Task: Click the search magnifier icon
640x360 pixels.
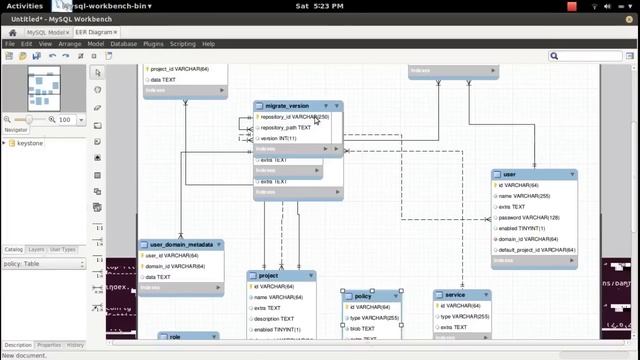Action: pos(554,56)
